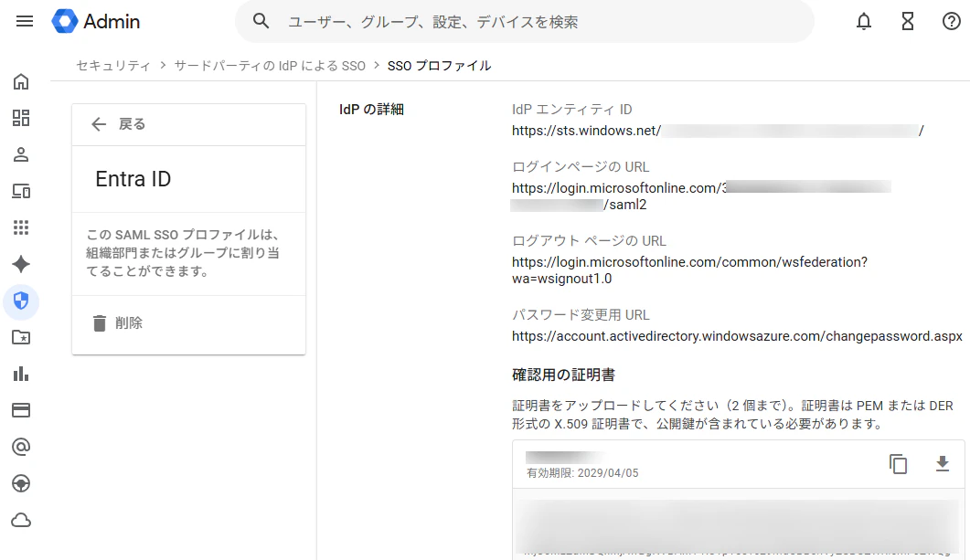Open the notifications bell
970x560 pixels.
pyautogui.click(x=864, y=22)
